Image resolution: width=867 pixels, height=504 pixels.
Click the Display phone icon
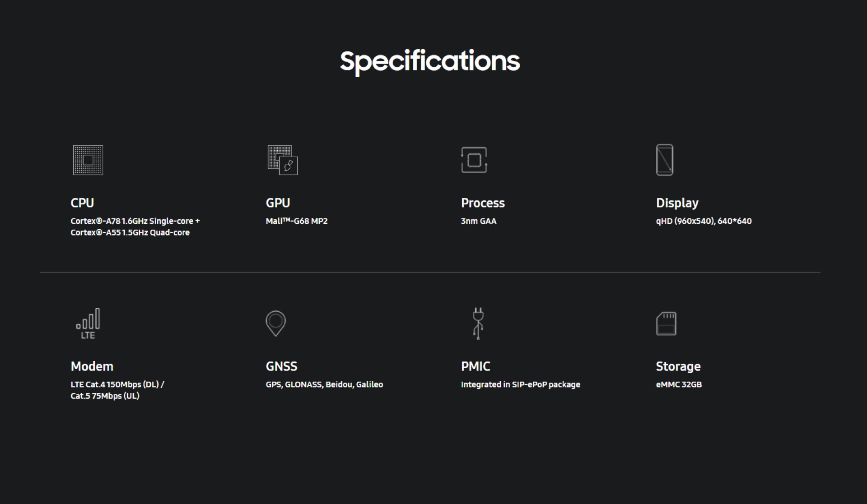(x=664, y=160)
